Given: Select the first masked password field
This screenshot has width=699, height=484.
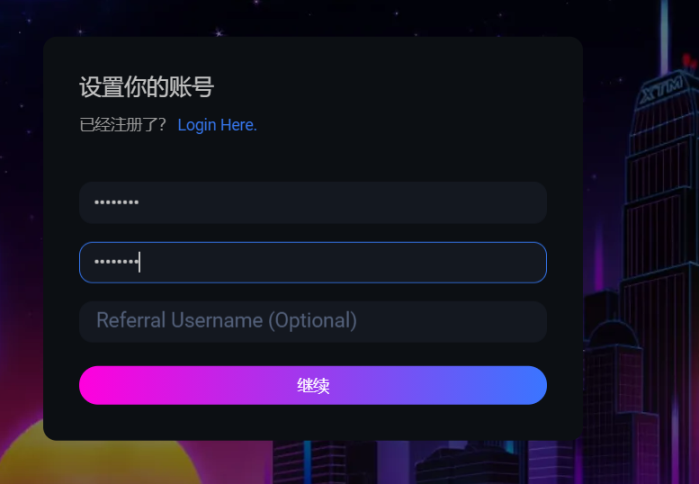Looking at the screenshot, I should [x=313, y=202].
